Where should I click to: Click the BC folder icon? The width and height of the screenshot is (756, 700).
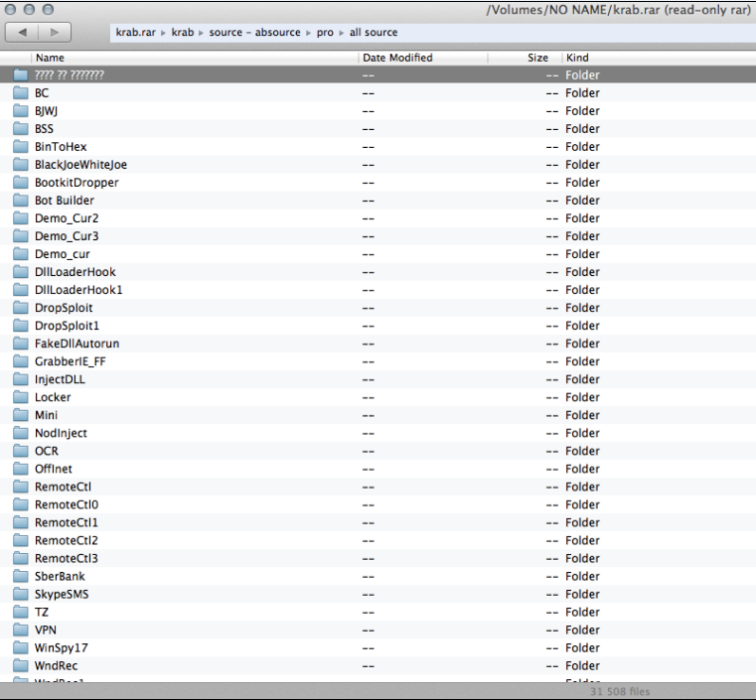pyautogui.click(x=20, y=92)
